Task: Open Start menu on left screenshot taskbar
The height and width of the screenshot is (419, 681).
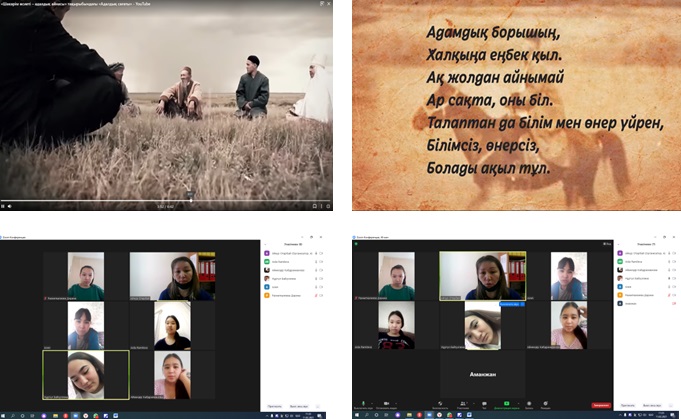Action: coord(3,416)
